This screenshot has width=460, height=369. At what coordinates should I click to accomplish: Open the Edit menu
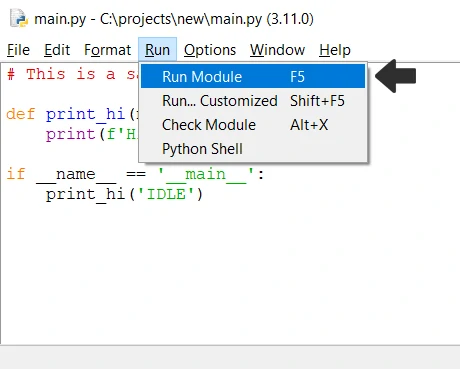click(57, 50)
